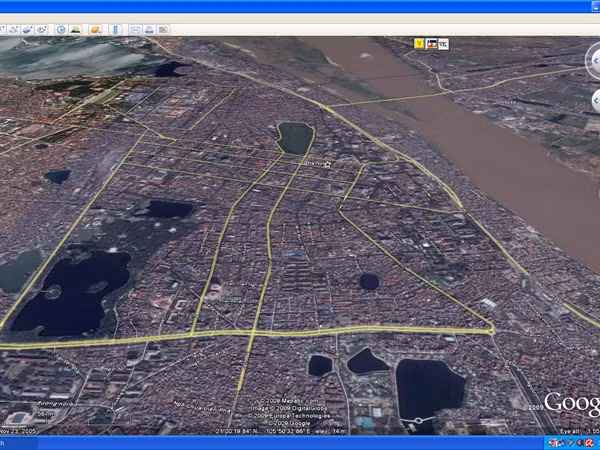This screenshot has width=600, height=450.
Task: Open the Ruler tool
Action: (115, 29)
